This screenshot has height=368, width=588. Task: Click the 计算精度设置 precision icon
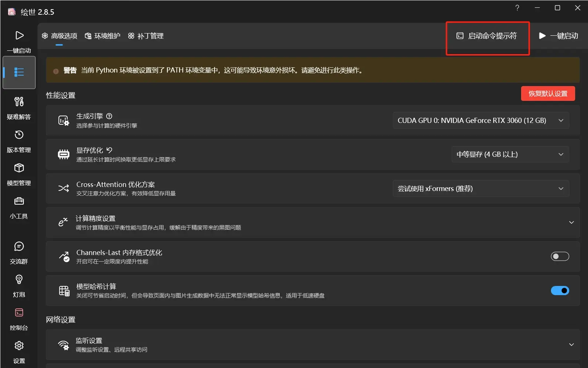[63, 222]
